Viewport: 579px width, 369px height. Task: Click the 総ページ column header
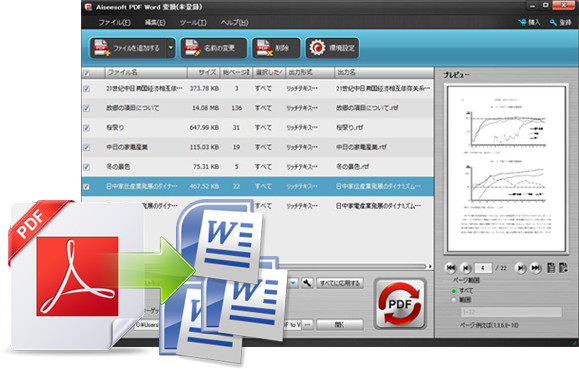click(236, 72)
